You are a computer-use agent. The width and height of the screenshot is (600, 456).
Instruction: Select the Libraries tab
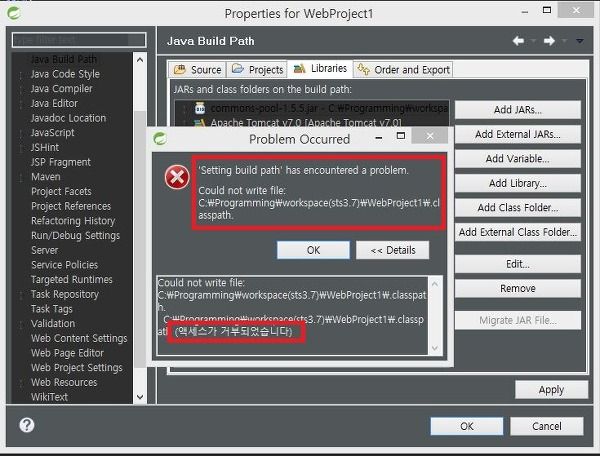click(320, 68)
